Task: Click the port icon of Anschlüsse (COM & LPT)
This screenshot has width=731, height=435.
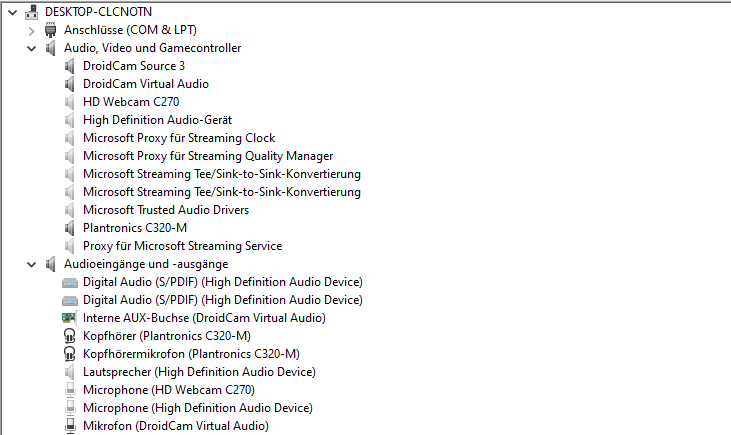Action: pos(50,30)
